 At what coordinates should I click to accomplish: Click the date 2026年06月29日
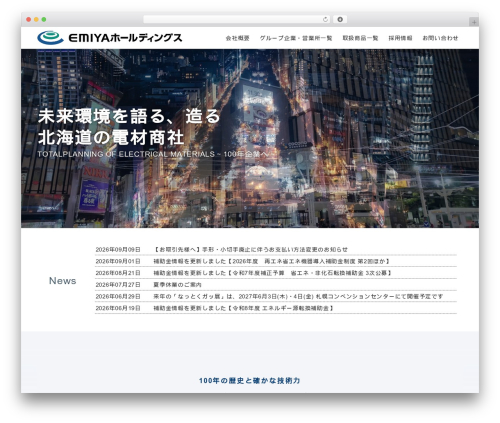pyautogui.click(x=118, y=296)
